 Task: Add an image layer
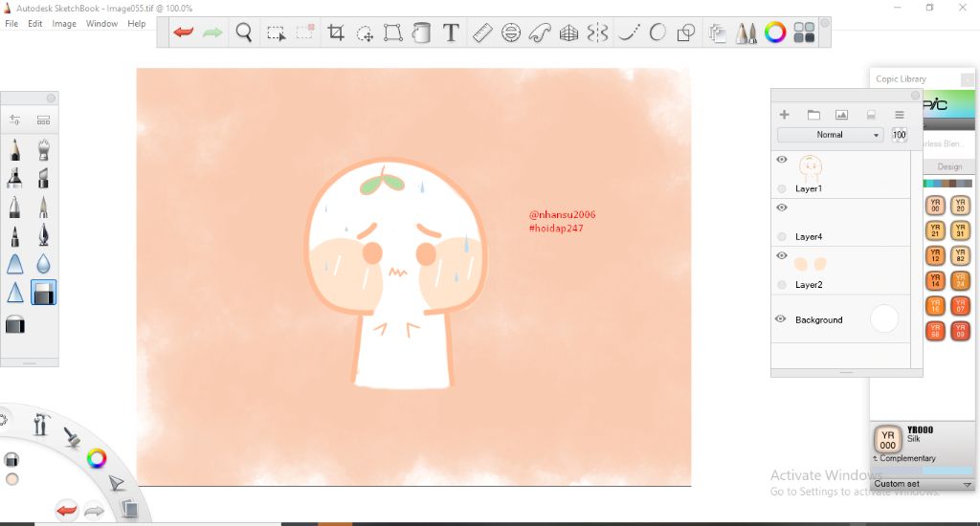click(842, 115)
